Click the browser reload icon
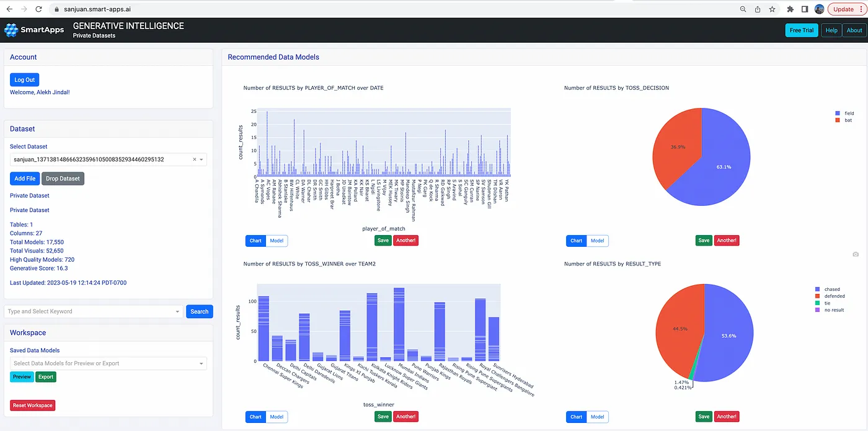This screenshot has width=868, height=431. coord(39,9)
